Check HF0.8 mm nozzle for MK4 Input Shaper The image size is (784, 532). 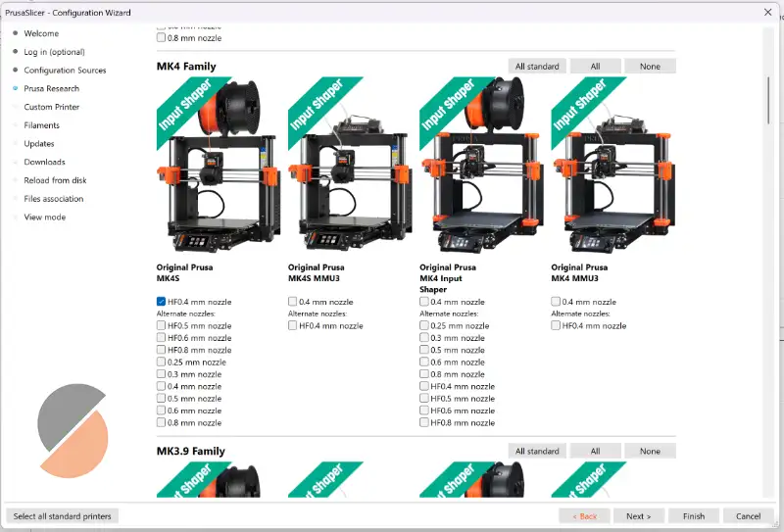[x=424, y=422]
